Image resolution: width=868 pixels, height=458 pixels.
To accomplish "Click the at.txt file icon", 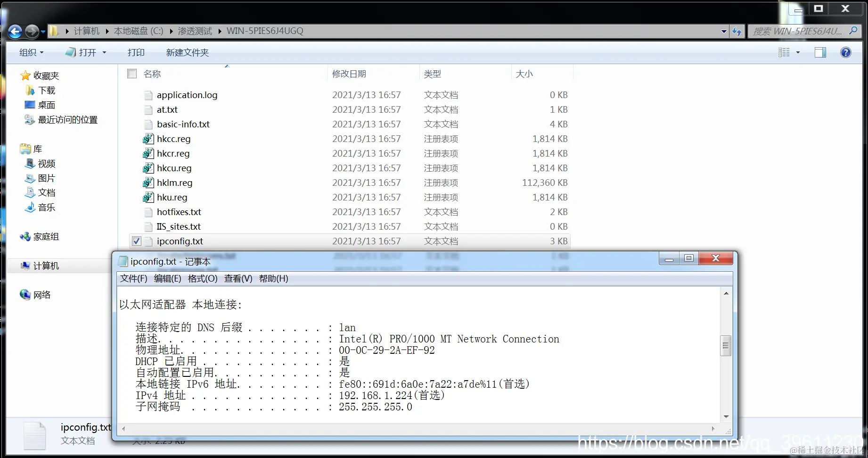I will (x=148, y=110).
